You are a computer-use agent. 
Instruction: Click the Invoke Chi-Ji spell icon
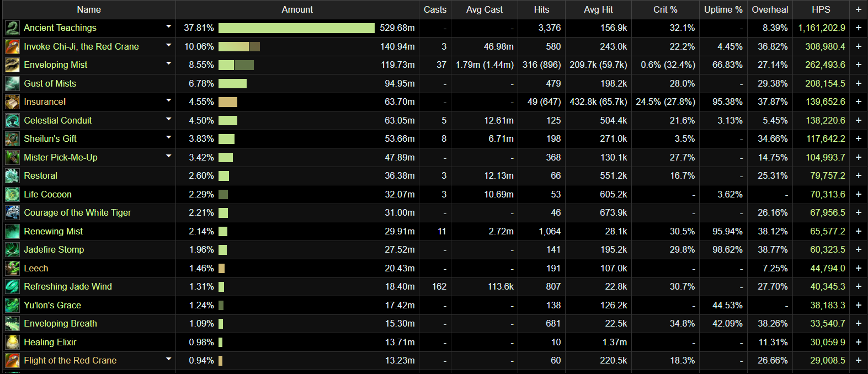point(12,46)
